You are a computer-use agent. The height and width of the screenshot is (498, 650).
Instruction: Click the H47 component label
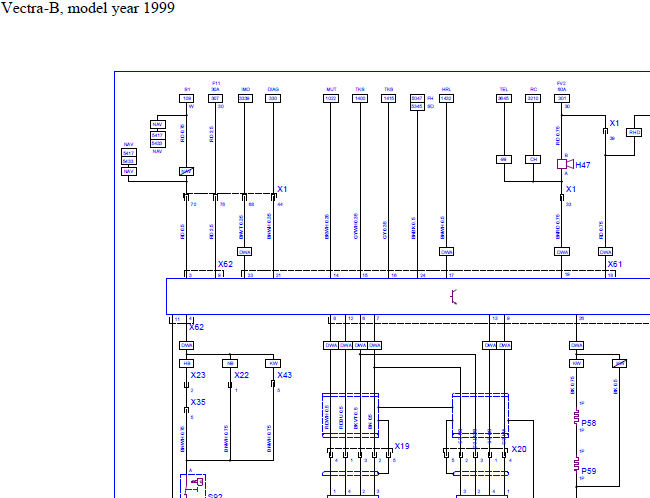tap(583, 165)
